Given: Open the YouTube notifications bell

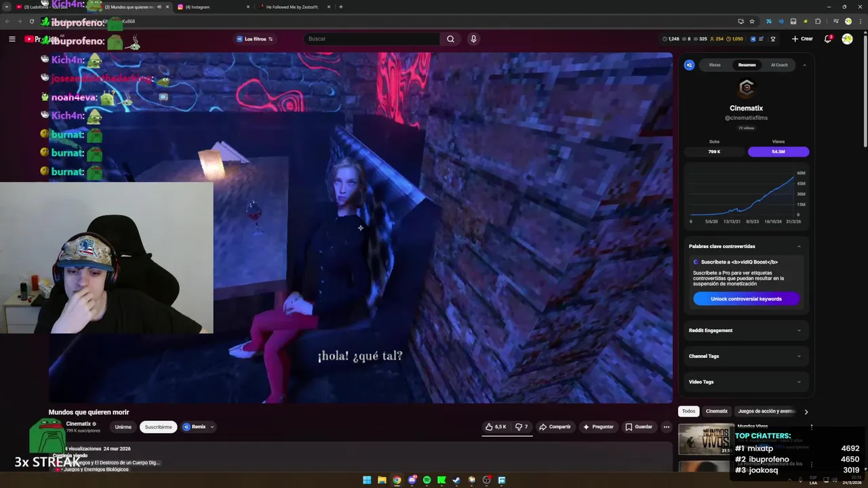Looking at the screenshot, I should 828,39.
